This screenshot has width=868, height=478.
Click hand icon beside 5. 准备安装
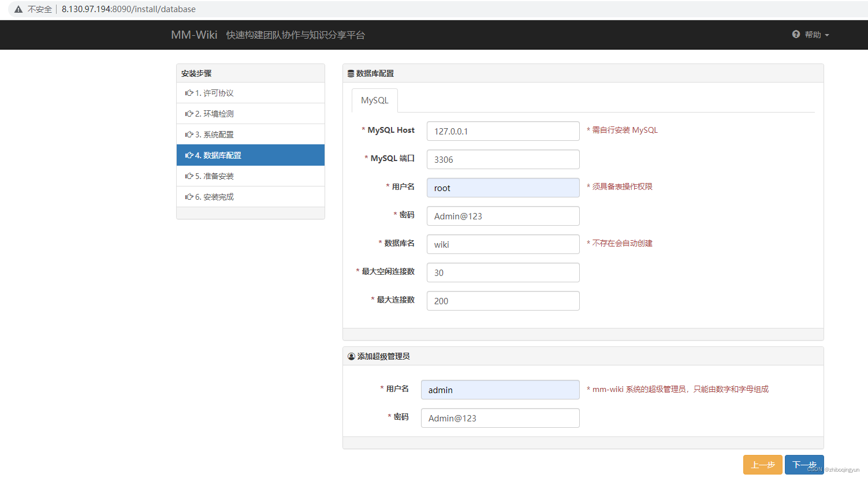pyautogui.click(x=189, y=176)
